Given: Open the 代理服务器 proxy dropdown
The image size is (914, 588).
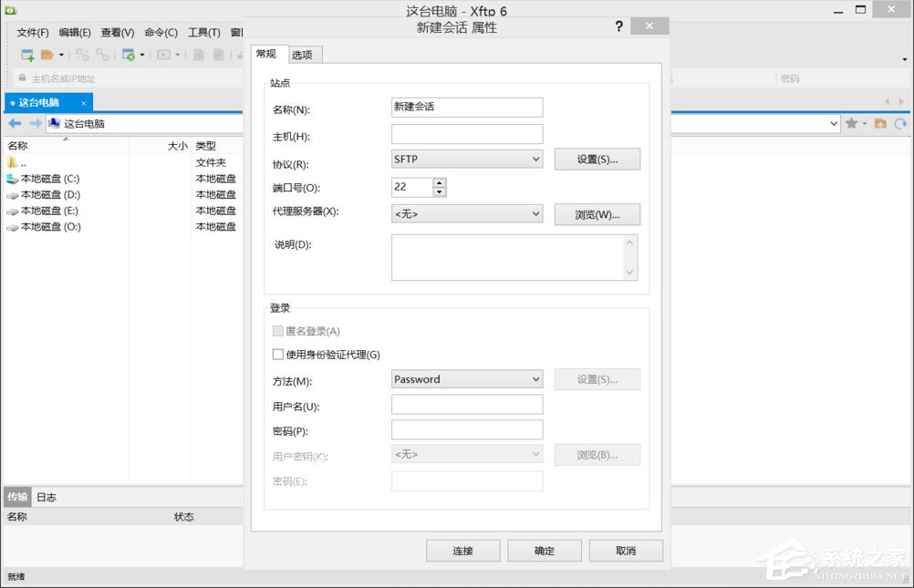Looking at the screenshot, I should click(466, 213).
